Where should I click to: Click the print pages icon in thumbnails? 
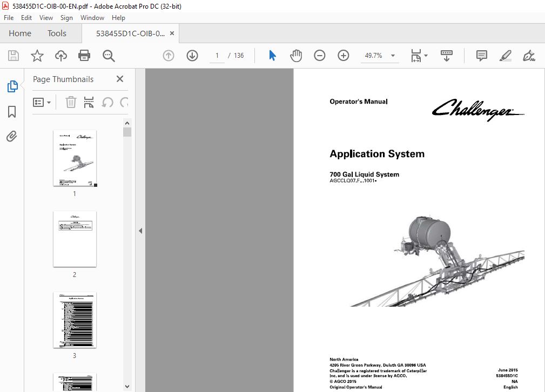click(89, 103)
